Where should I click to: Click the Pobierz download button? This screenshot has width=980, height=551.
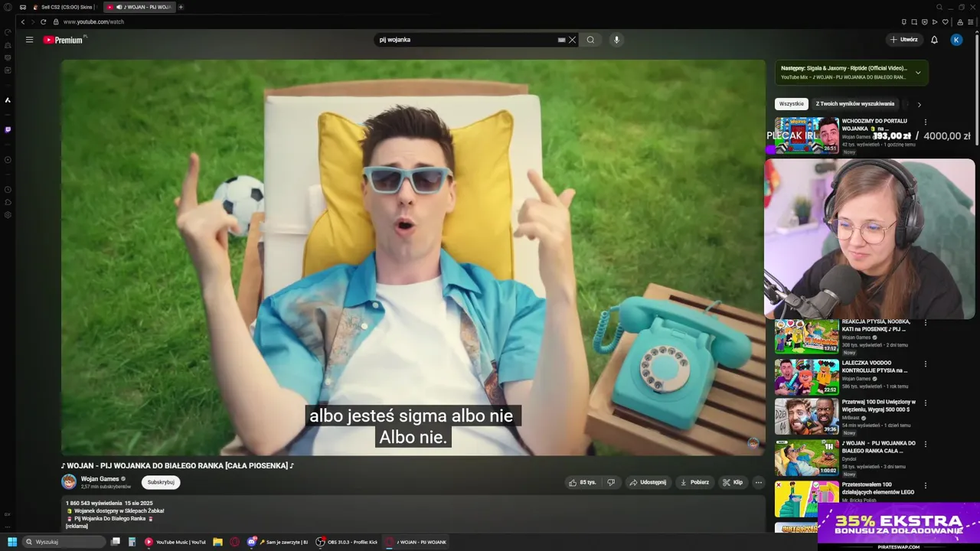pyautogui.click(x=694, y=482)
